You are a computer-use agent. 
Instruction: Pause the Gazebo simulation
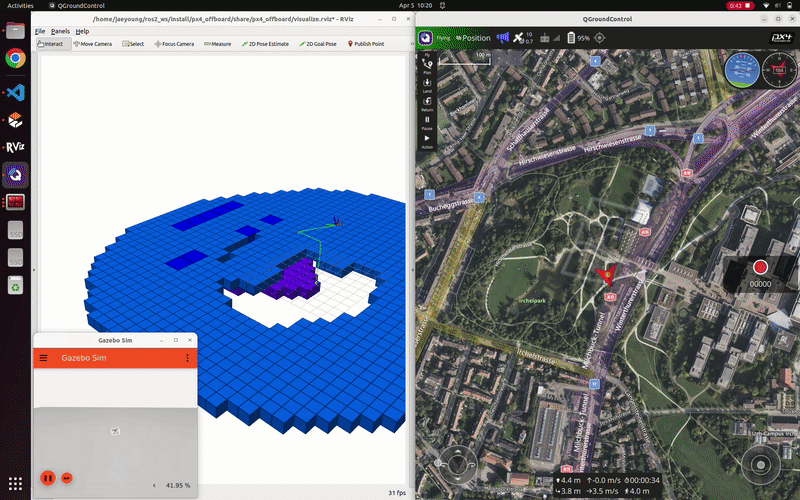click(48, 478)
